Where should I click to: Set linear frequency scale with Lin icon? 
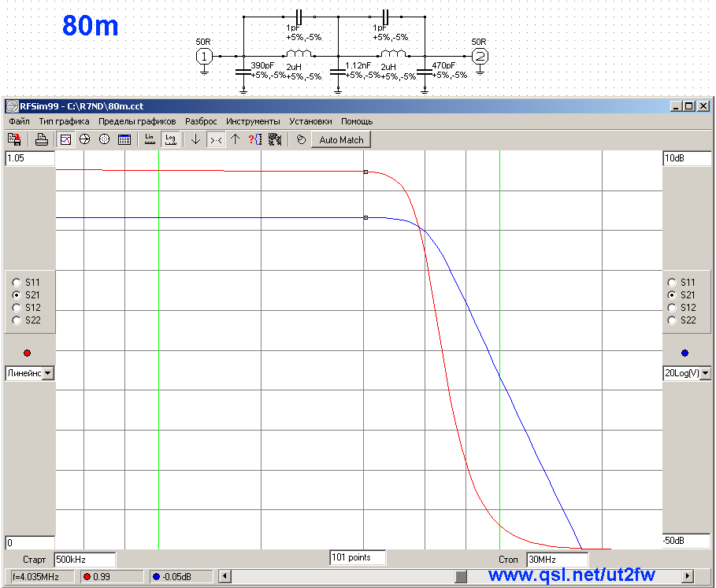coord(150,139)
